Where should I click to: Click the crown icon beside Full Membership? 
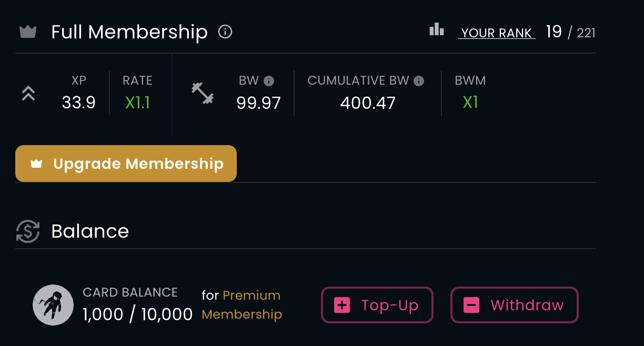27,32
